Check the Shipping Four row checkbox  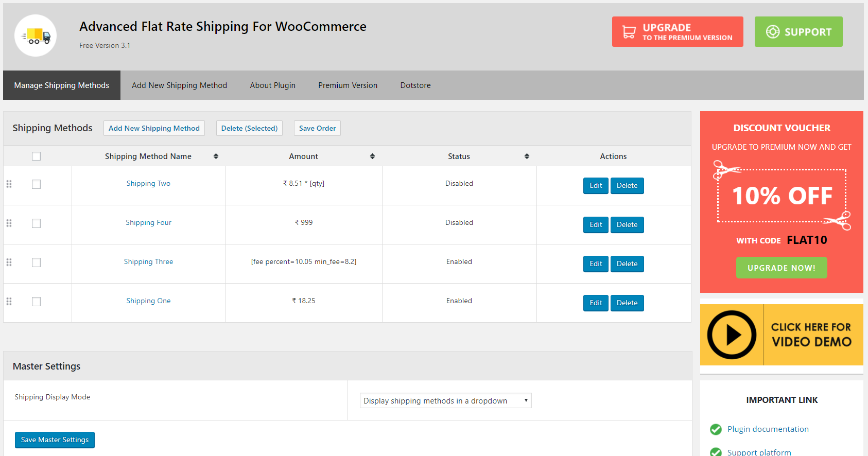(36, 223)
